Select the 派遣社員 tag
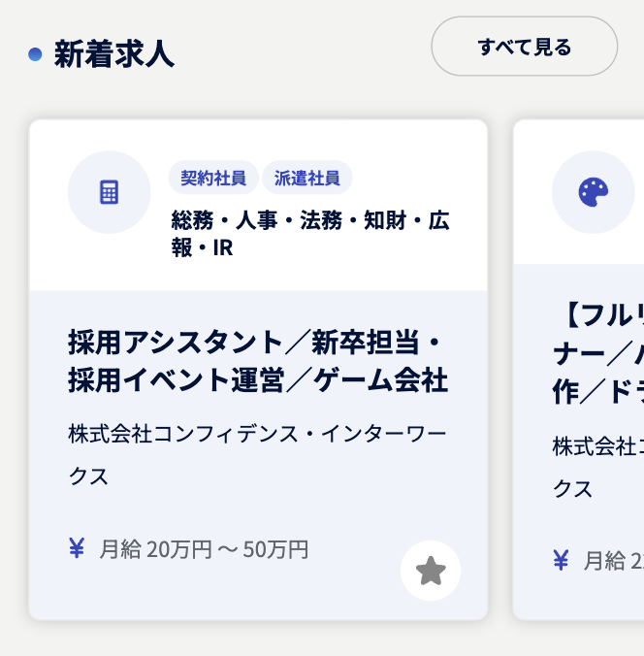 (x=306, y=178)
